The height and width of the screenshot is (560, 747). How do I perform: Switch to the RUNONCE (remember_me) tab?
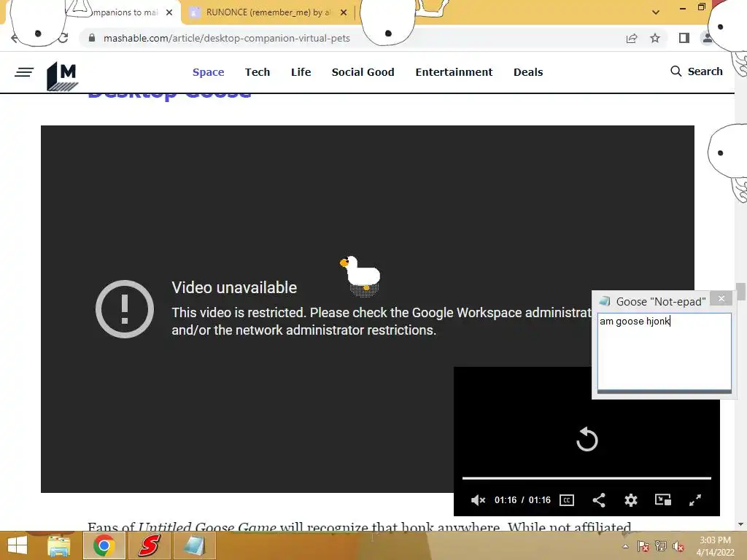[x=268, y=12]
